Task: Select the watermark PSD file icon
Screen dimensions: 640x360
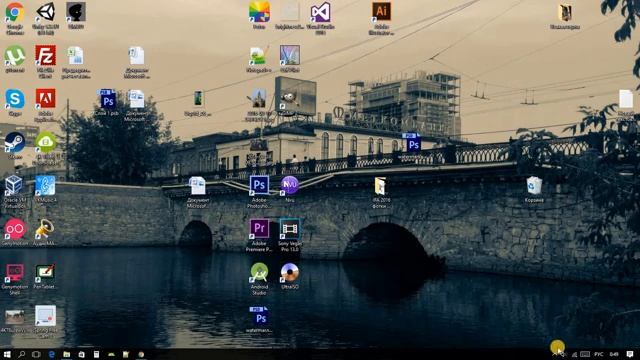Action: (x=259, y=316)
